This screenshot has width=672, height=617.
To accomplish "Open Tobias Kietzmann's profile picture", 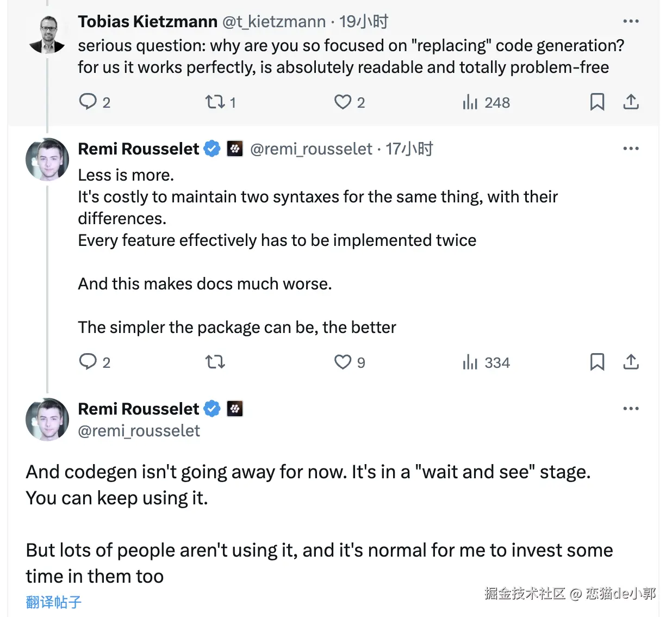I will (x=47, y=35).
